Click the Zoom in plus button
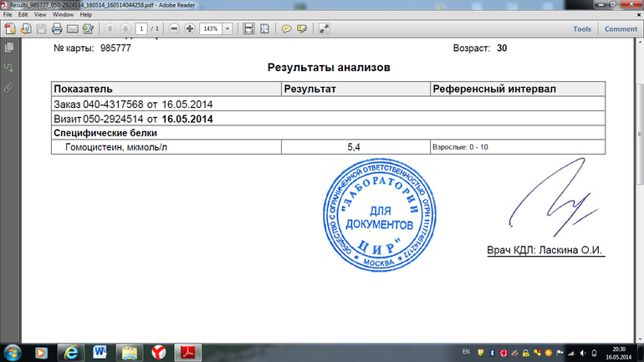644x362 pixels. point(190,28)
